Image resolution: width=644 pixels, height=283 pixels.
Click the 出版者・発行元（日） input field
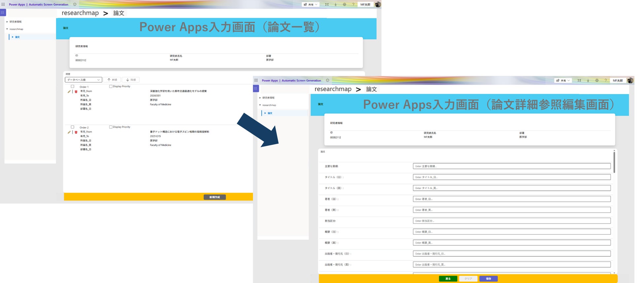(x=512, y=254)
